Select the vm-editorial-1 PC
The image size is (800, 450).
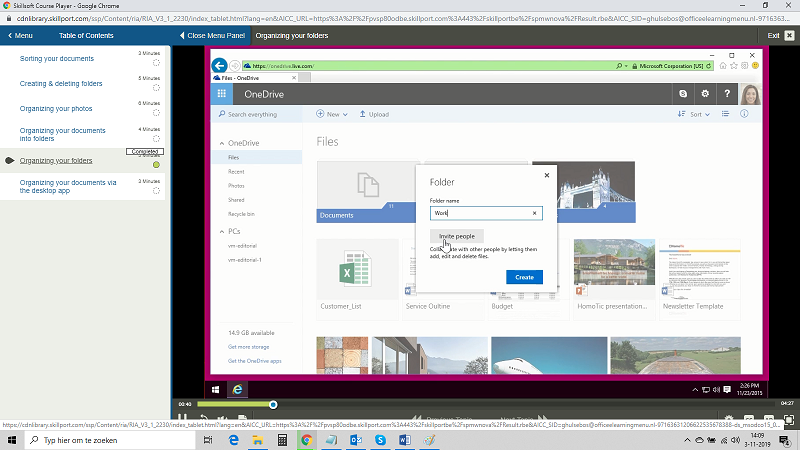point(245,260)
